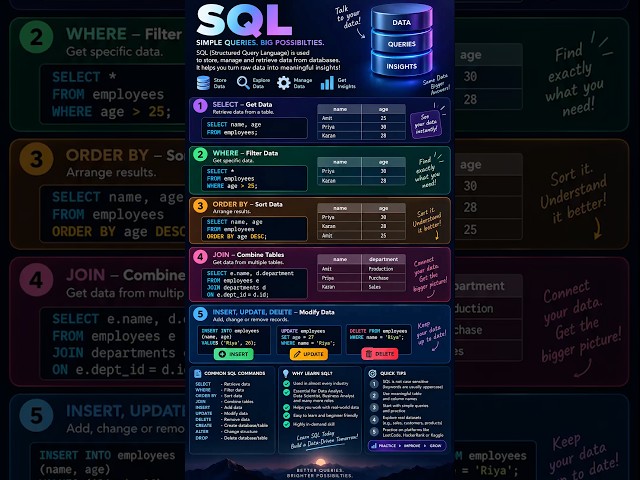Click the check mark beside Essential for Data Analyst
This screenshot has width=640, height=480.
pos(287,392)
